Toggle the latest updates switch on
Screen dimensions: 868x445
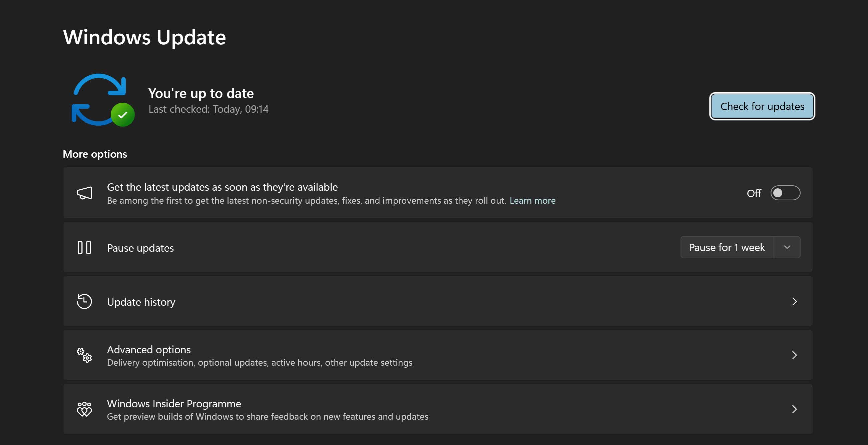click(x=785, y=193)
